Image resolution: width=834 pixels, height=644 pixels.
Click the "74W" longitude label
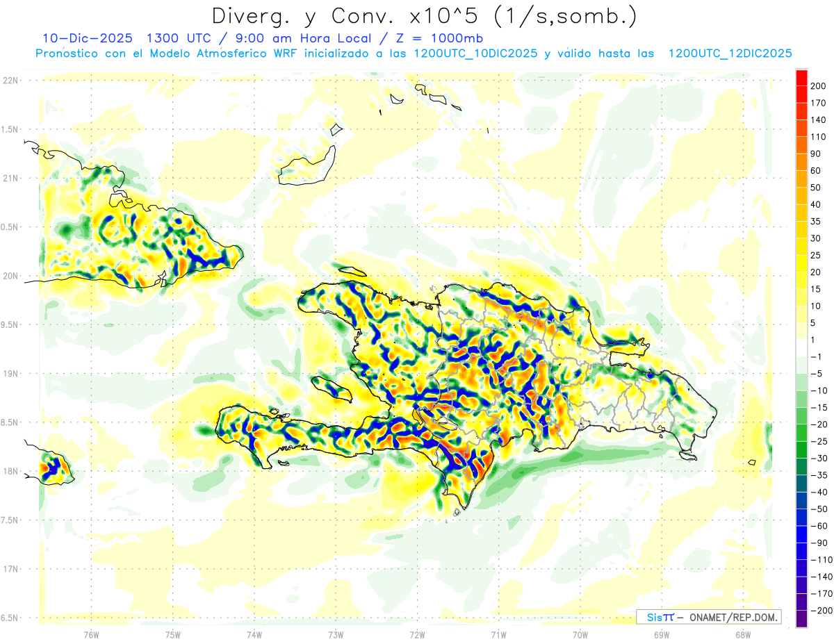point(254,634)
